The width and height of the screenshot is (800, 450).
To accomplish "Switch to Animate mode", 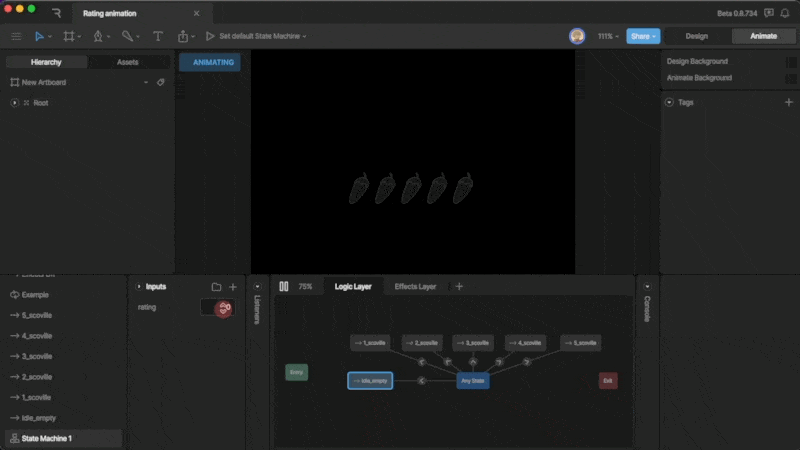I will coord(763,36).
